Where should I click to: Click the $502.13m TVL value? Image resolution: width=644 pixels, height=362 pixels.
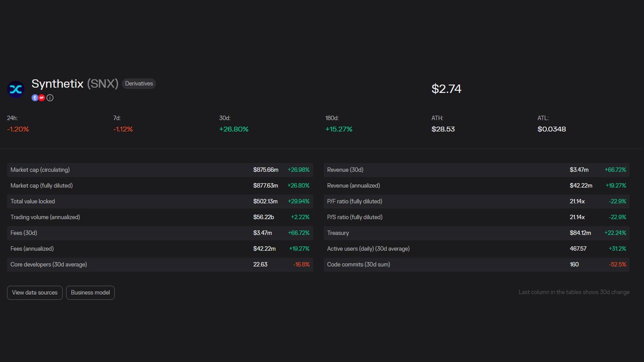point(266,201)
